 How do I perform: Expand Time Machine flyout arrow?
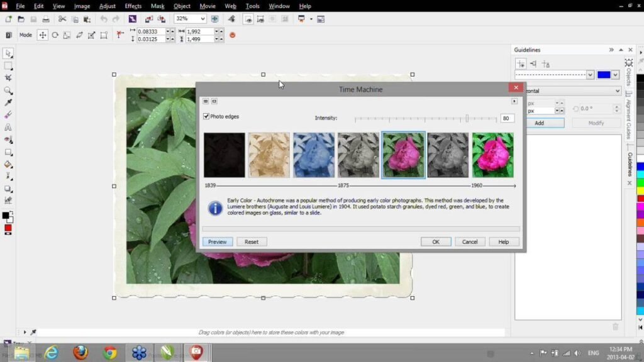pyautogui.click(x=514, y=101)
